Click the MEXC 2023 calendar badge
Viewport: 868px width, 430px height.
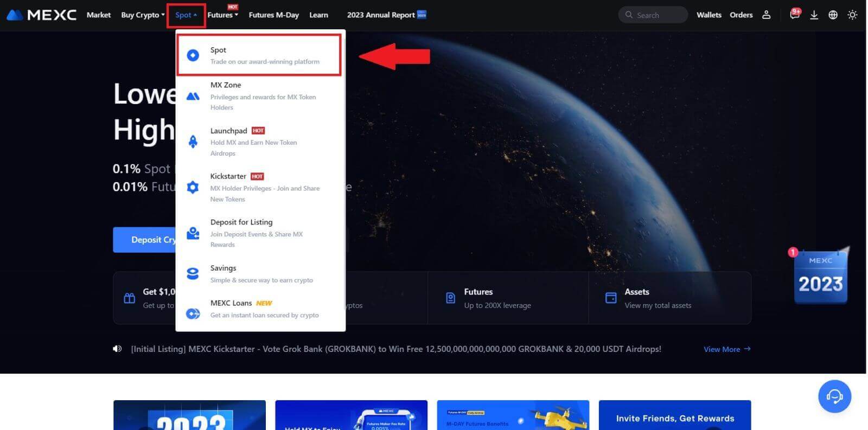(820, 277)
